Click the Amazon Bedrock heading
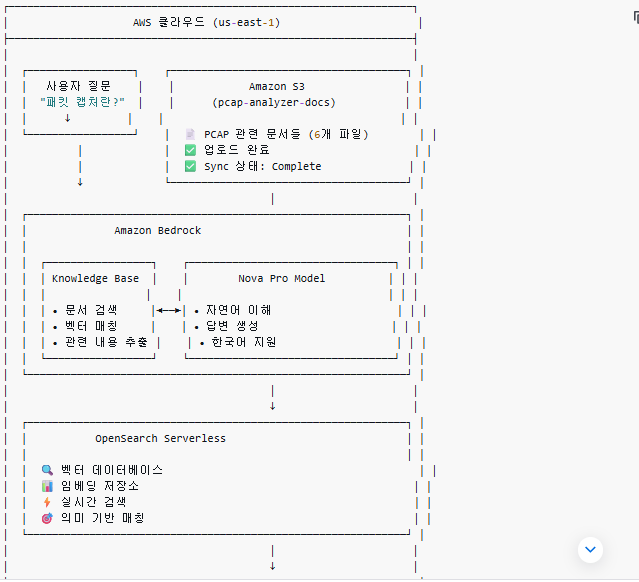Viewport: 639px width, 582px height. tap(158, 230)
